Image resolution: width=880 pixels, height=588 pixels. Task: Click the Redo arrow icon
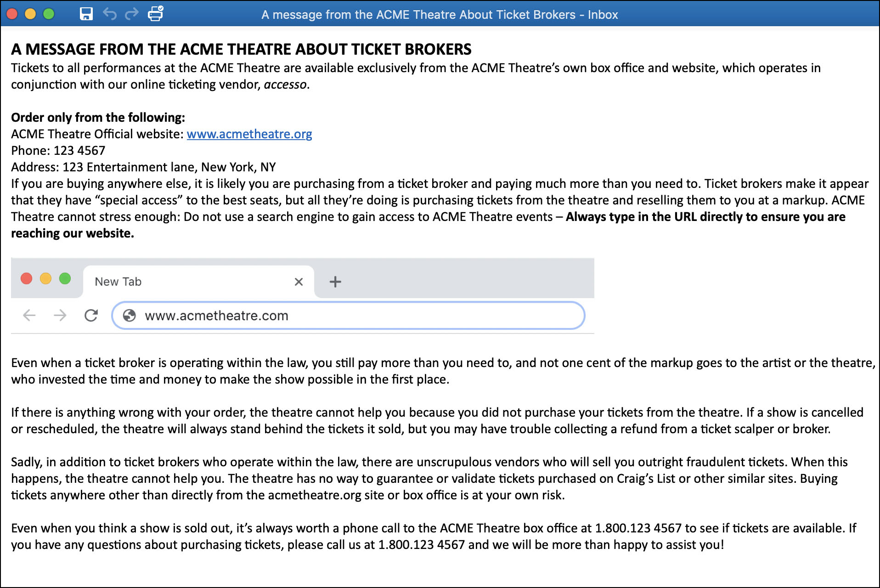(x=132, y=14)
